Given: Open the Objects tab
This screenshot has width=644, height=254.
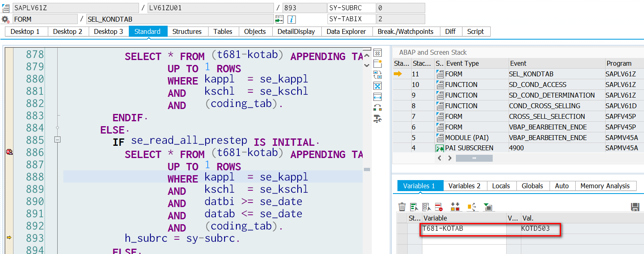Looking at the screenshot, I should tap(255, 31).
